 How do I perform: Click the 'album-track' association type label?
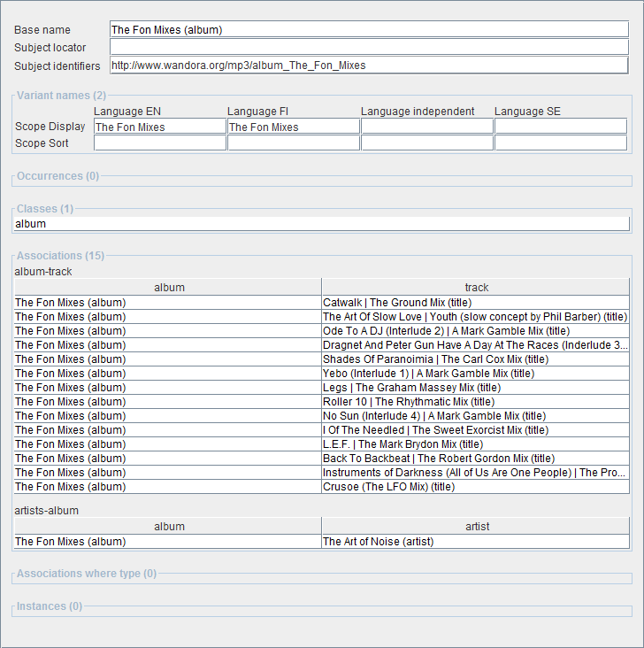pyautogui.click(x=43, y=272)
